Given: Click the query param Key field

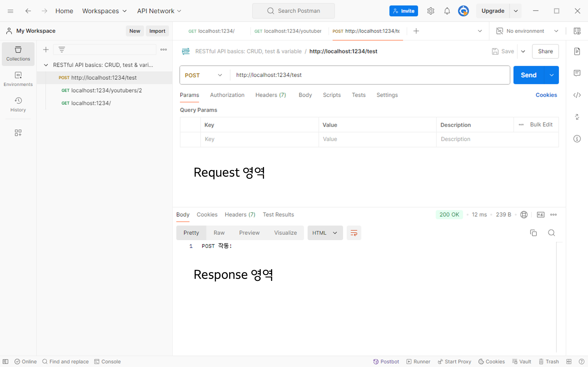Looking at the screenshot, I should click(x=259, y=139).
